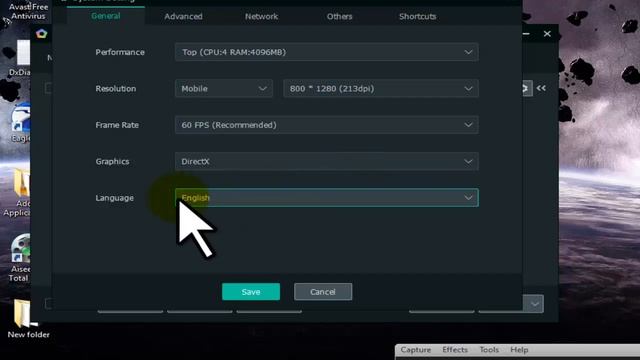Switch to the Others tab
This screenshot has height=360, width=640.
pyautogui.click(x=339, y=16)
